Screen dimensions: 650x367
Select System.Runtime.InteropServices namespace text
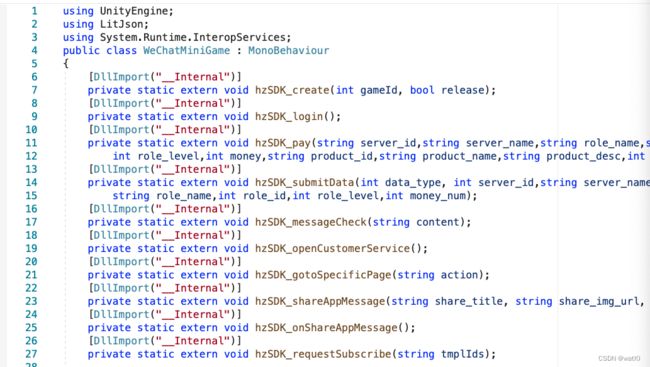(x=192, y=38)
